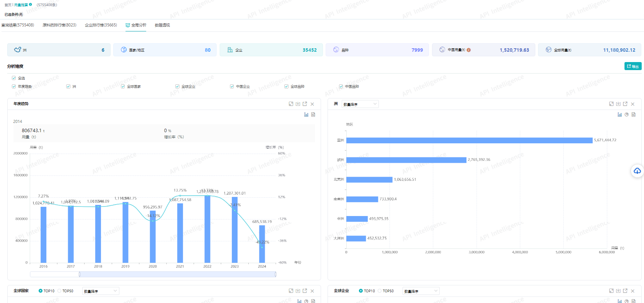Click the floating cloud download icon
This screenshot has width=644, height=303.
click(637, 171)
